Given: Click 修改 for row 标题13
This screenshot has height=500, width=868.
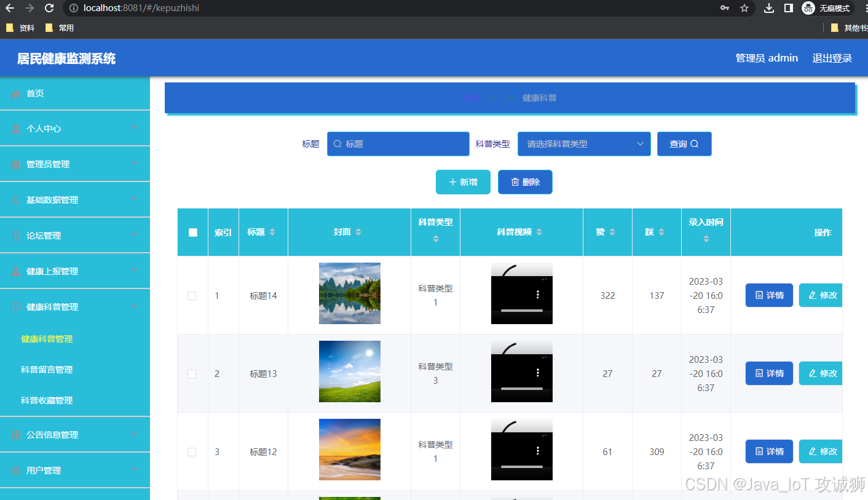Looking at the screenshot, I should click(x=821, y=373).
